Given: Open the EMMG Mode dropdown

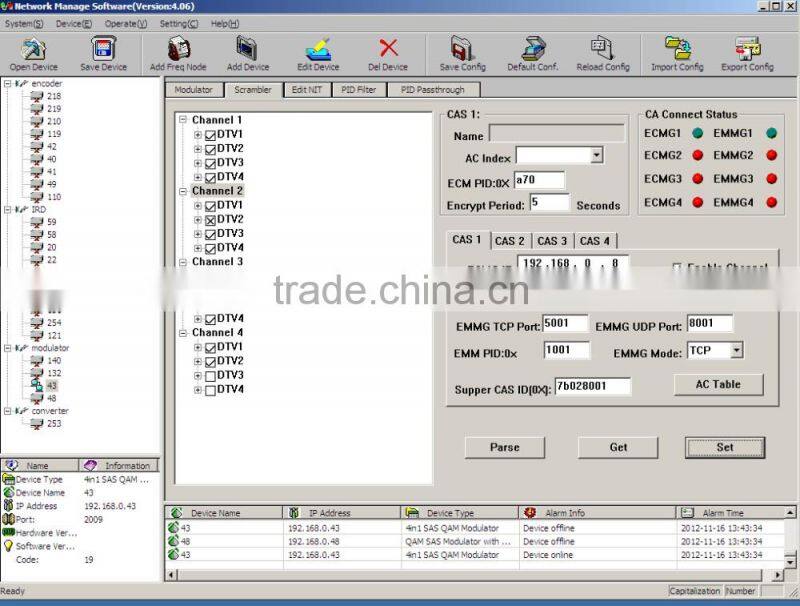Looking at the screenshot, I should [736, 351].
